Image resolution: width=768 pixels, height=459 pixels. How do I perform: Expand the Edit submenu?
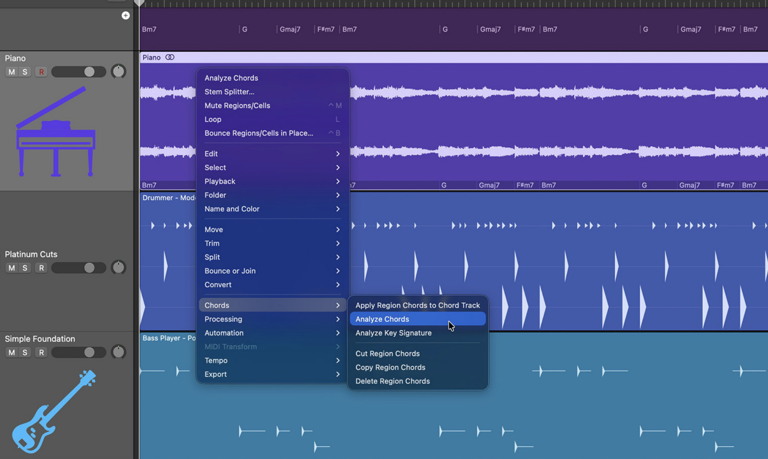tap(272, 154)
